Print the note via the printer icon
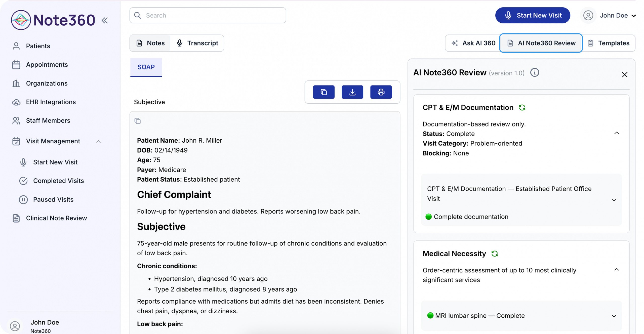 tap(381, 92)
